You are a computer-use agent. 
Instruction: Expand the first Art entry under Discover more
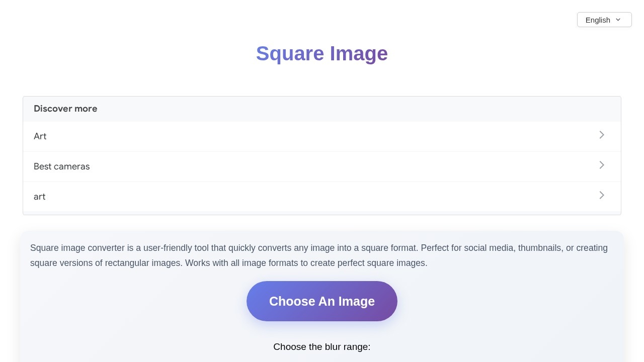point(322,136)
